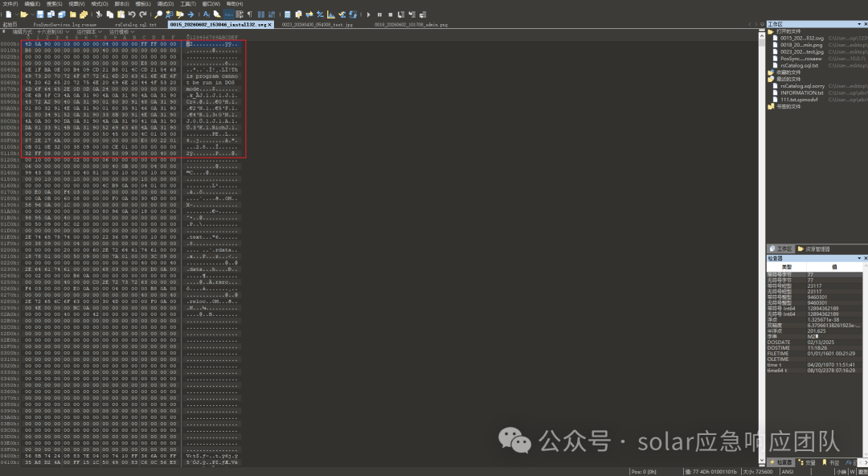Image resolution: width=868 pixels, height=476 pixels.
Task: Open the 视图(V) menu
Action: click(76, 4)
